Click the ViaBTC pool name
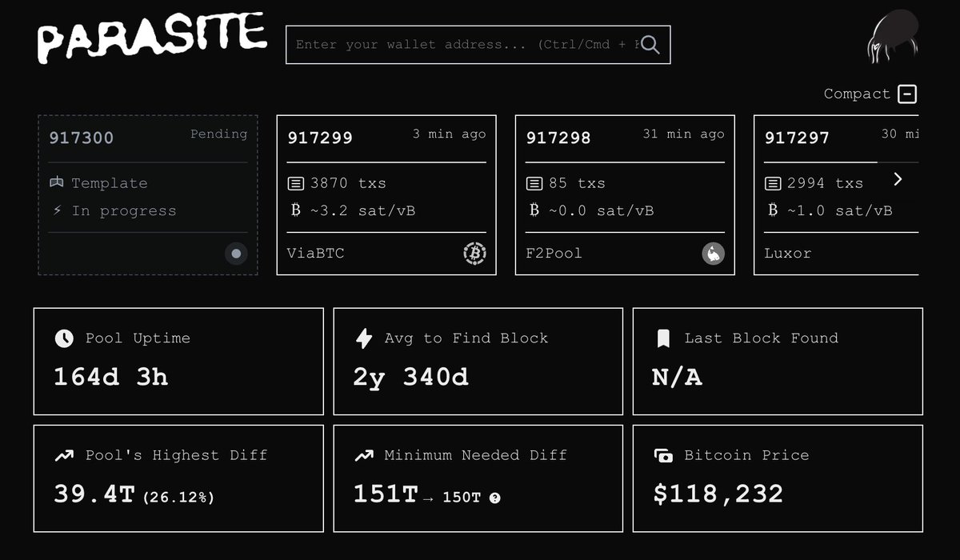Image resolution: width=960 pixels, height=560 pixels. [315, 254]
